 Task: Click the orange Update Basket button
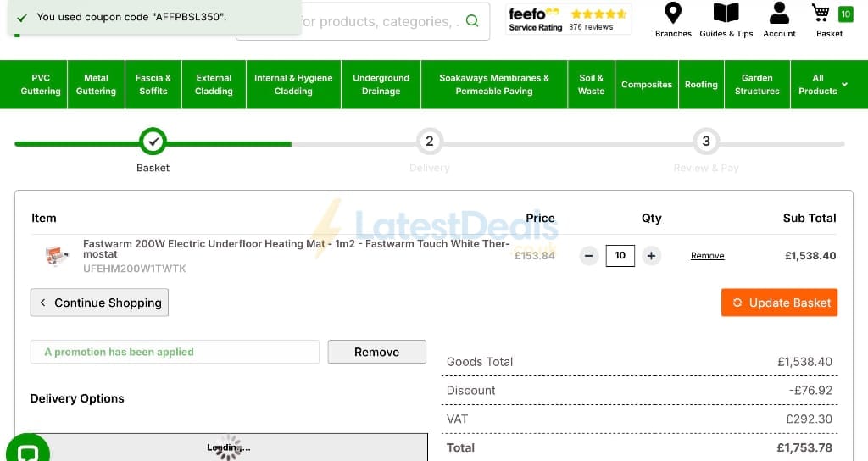[x=779, y=303]
